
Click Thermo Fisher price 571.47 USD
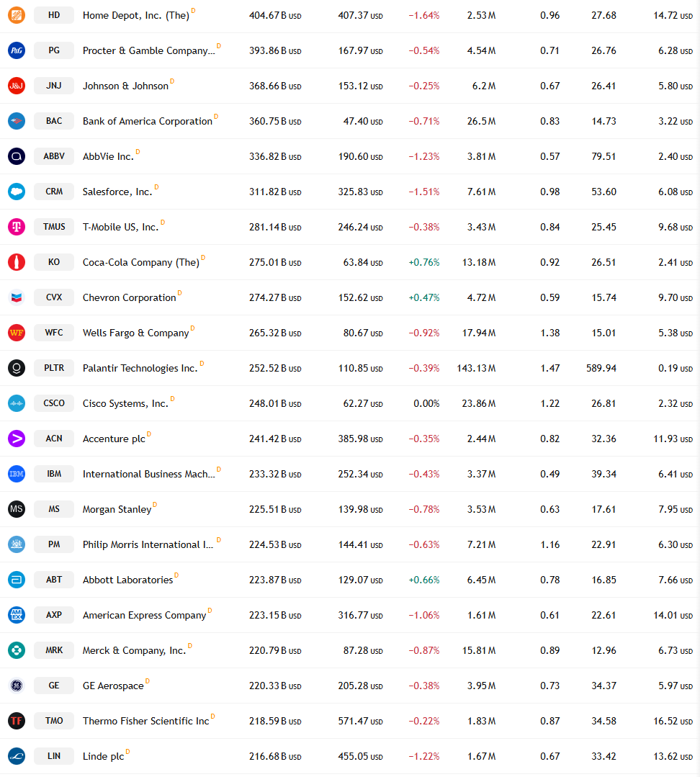tap(360, 721)
